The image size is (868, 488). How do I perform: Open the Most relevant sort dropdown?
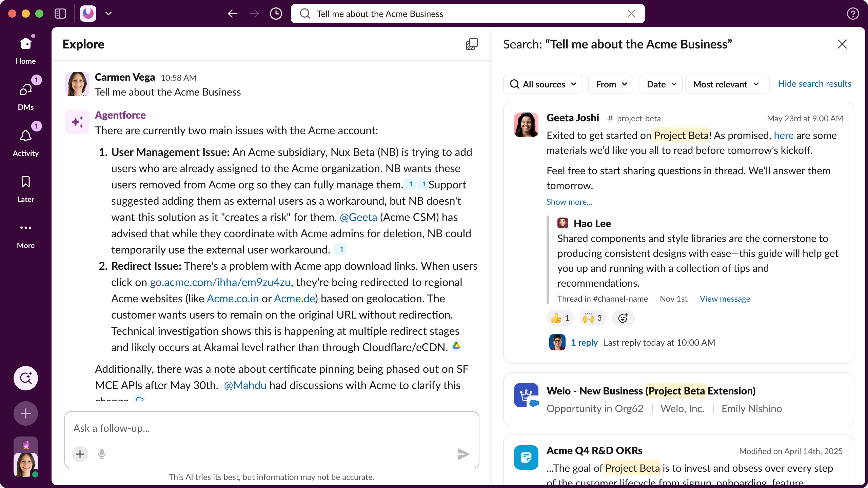point(727,84)
